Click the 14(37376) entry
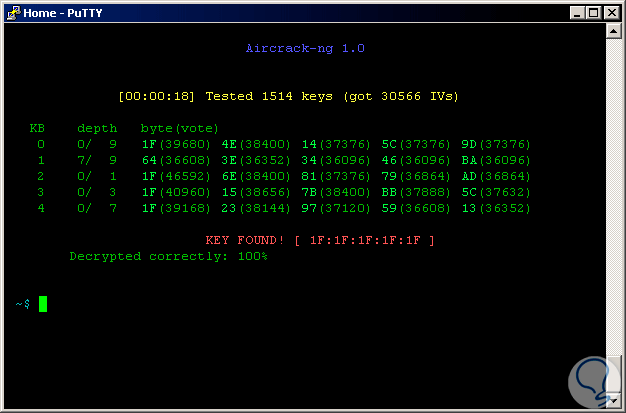The width and height of the screenshot is (626, 413). (x=336, y=144)
